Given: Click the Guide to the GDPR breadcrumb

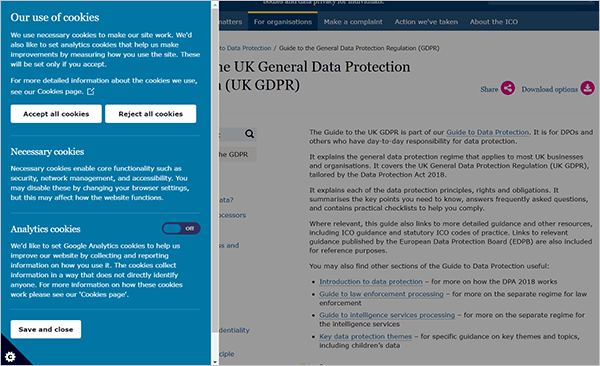Looking at the screenshot, I should (359, 48).
